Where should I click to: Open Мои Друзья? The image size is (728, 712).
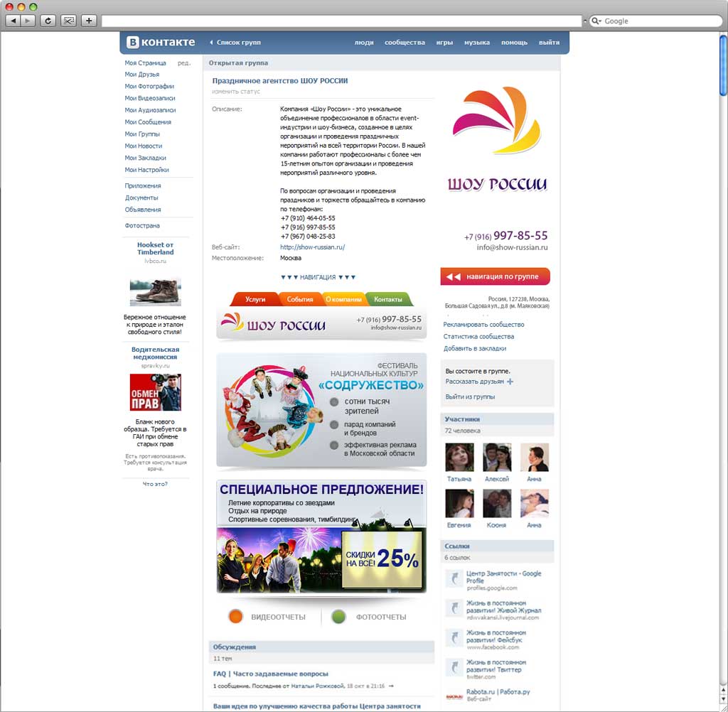tap(141, 75)
